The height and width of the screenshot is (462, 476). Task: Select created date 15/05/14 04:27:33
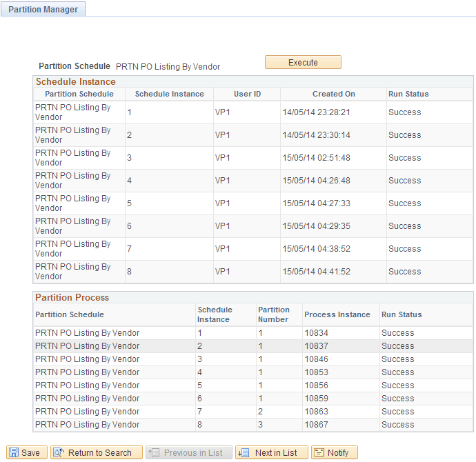317,203
